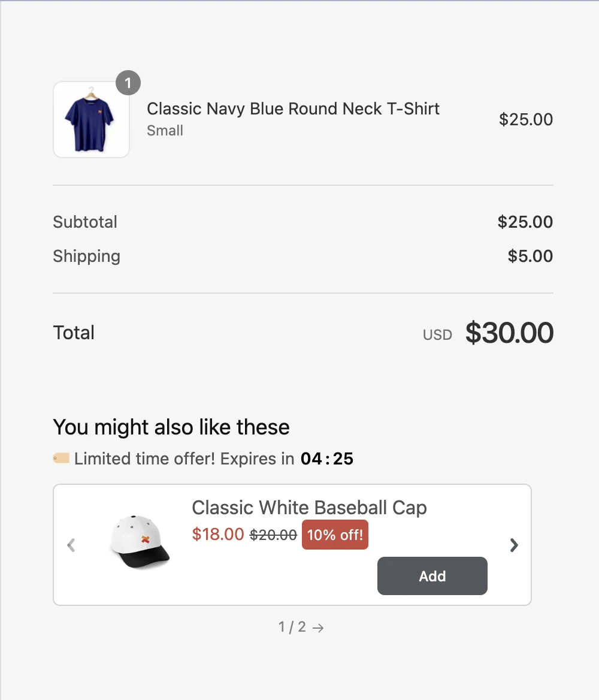Click the right arrow beside 1 / 2
This screenshot has width=599, height=700.
point(319,628)
